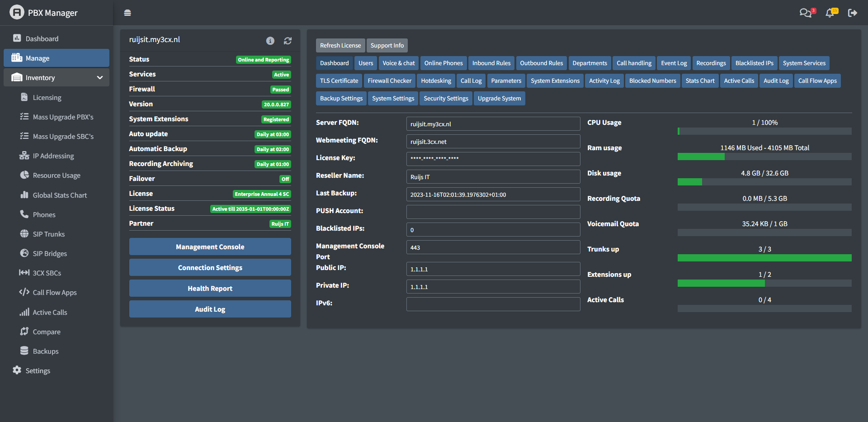
Task: Open the chat messages icon
Action: (x=805, y=13)
